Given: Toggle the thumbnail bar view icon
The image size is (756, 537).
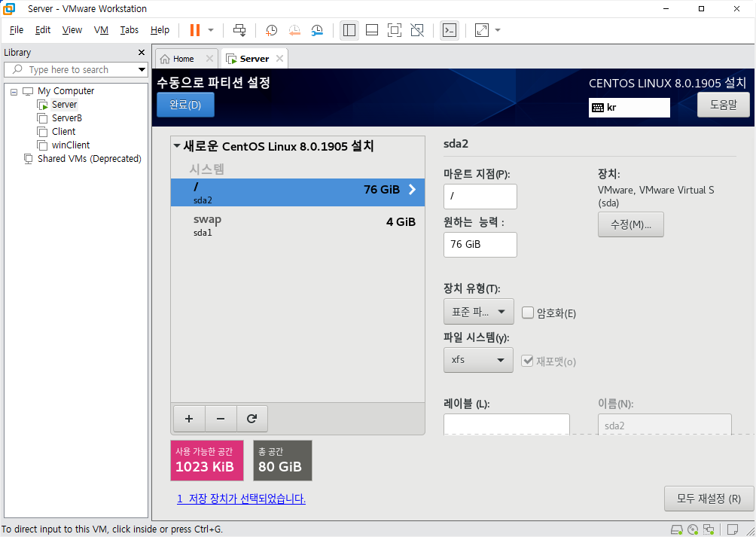Looking at the screenshot, I should tap(372, 30).
